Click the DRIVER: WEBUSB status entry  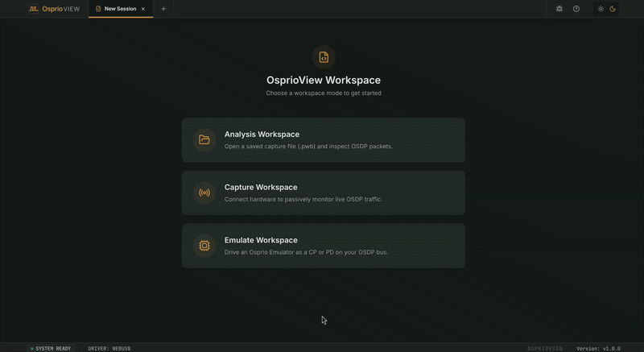109,348
